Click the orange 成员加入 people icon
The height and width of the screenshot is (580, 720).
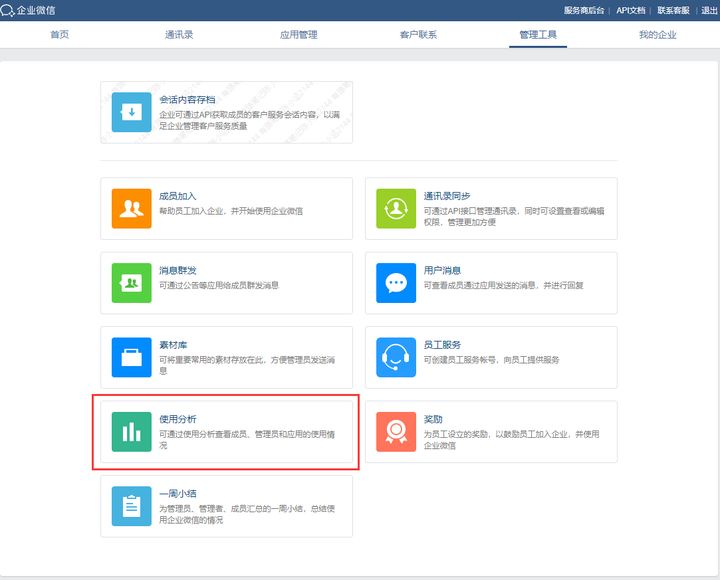(131, 208)
